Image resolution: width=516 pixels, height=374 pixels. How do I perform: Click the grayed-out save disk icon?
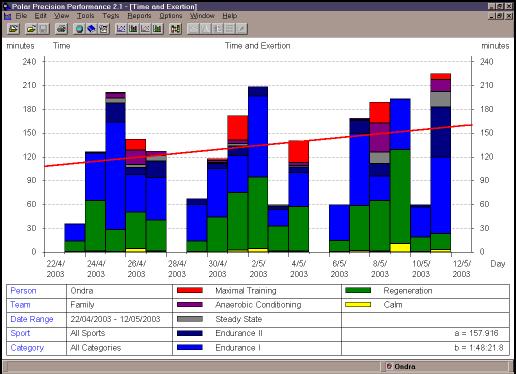click(x=43, y=29)
